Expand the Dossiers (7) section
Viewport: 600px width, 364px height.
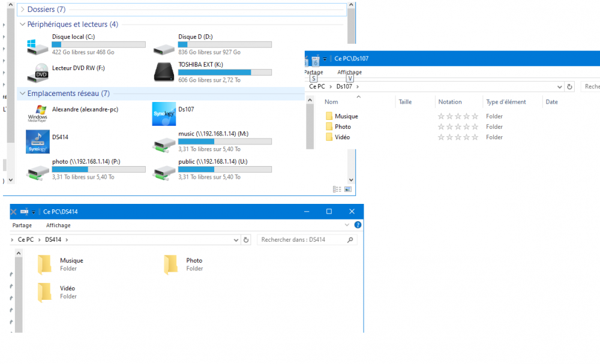point(23,10)
